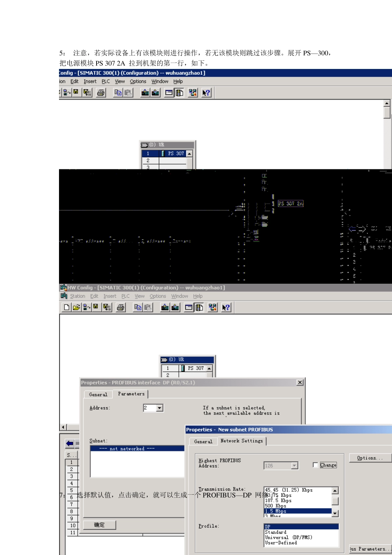Image resolution: width=392 pixels, height=555 pixels.
Task: Open Edit menu in the upper window
Action: [x=74, y=81]
